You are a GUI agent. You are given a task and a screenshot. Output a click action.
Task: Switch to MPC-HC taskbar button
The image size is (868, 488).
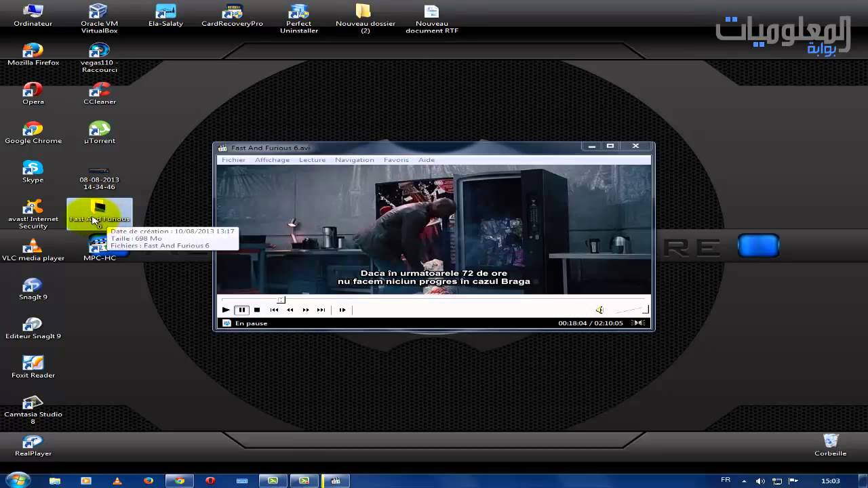point(335,481)
